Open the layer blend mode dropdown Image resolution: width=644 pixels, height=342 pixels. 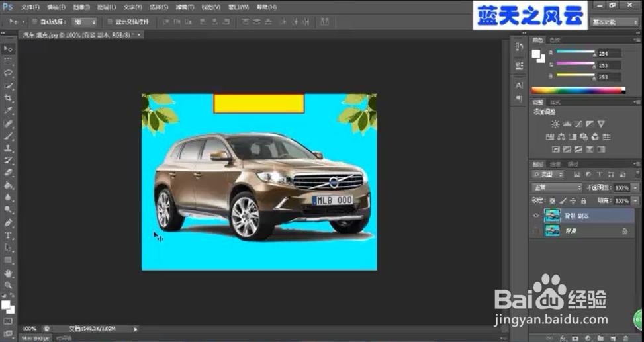tap(557, 188)
